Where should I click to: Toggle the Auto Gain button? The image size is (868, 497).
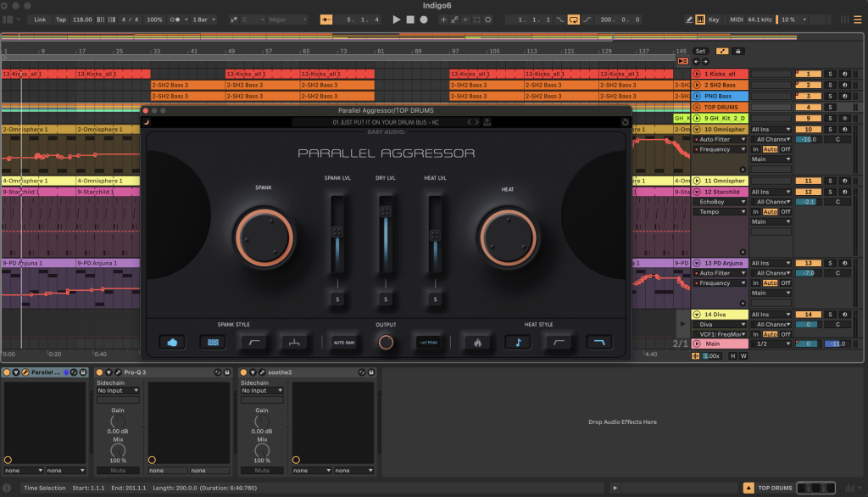click(343, 343)
